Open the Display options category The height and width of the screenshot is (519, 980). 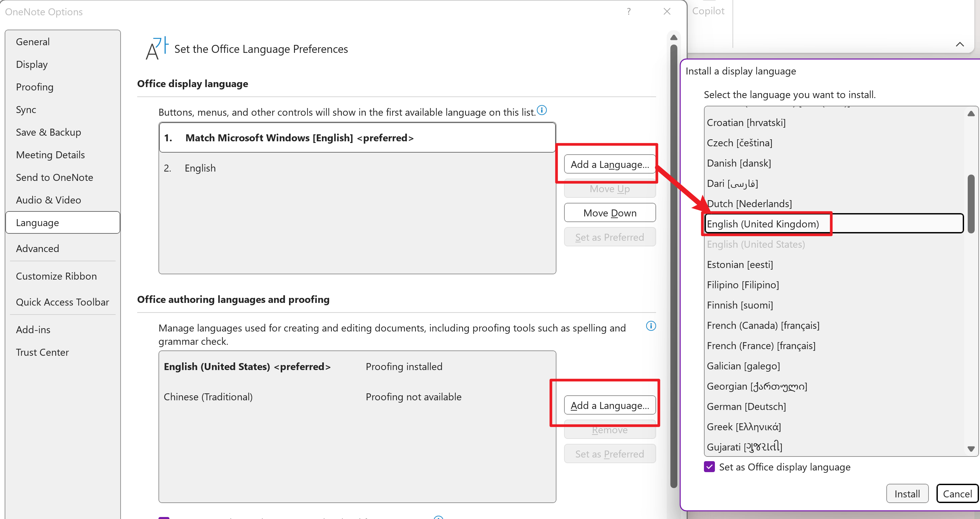click(63, 65)
